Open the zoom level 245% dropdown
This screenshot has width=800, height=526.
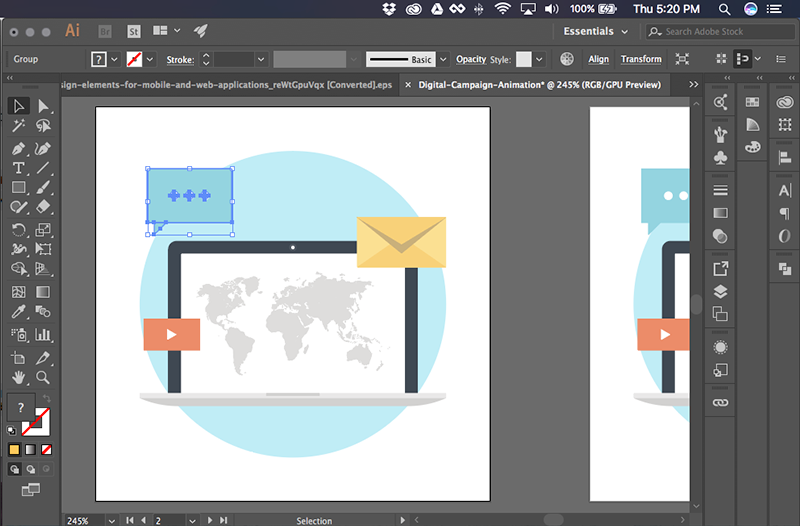(x=111, y=520)
